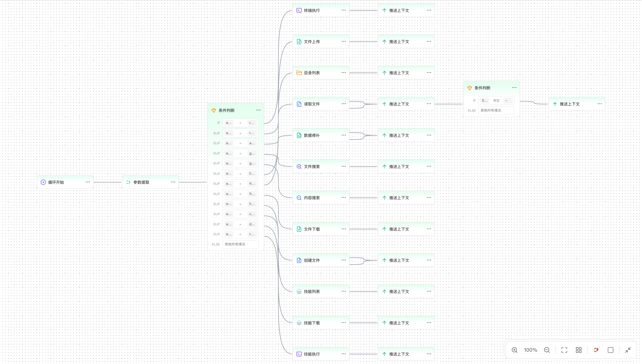Image resolution: width=642 pixels, height=364 pixels.
Task: Open the three-dots menu of the main 条件判断 node
Action: tap(258, 110)
